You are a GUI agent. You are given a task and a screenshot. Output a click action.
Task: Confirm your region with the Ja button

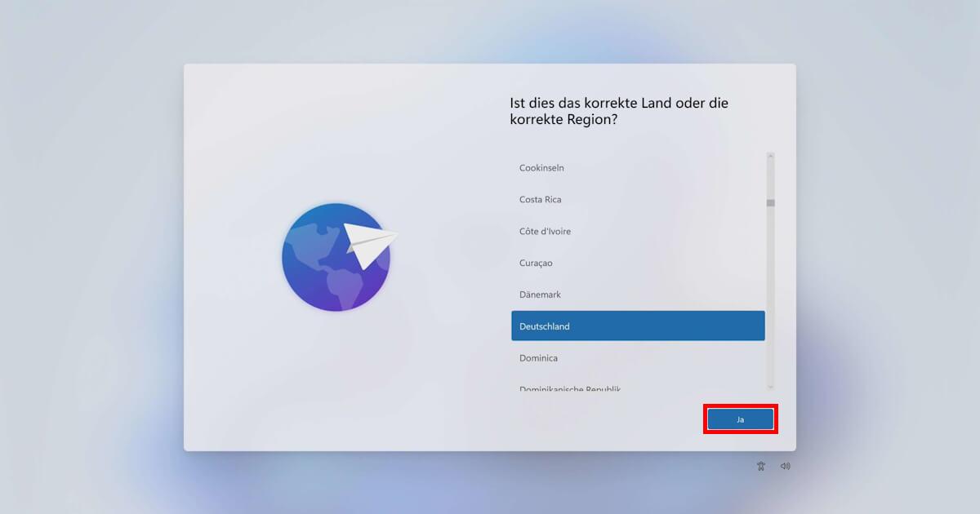coord(740,419)
